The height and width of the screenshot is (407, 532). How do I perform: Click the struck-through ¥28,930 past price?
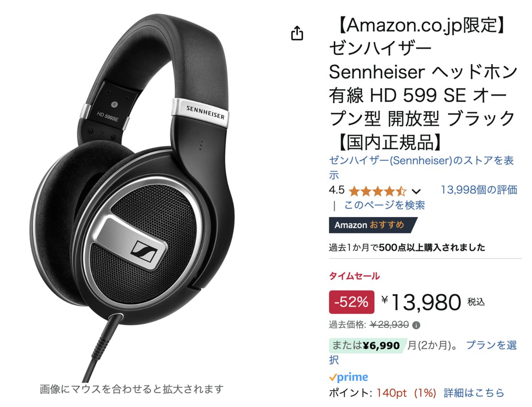(389, 325)
